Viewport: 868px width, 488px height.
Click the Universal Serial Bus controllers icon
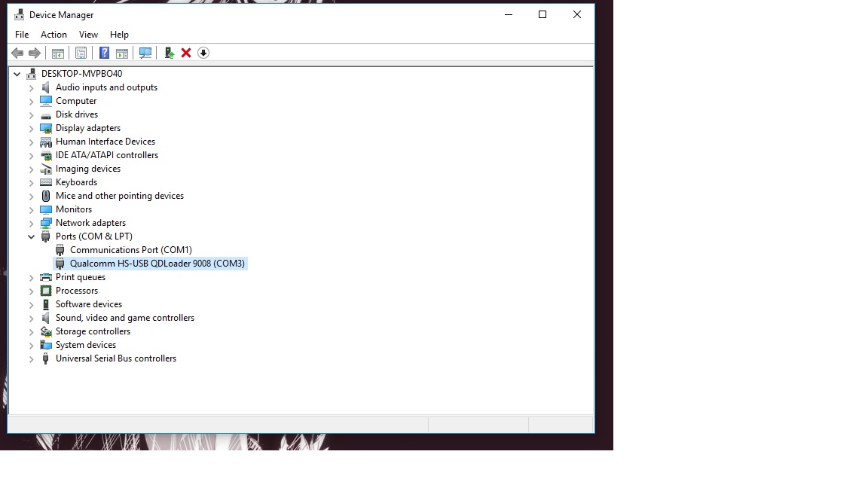(46, 358)
